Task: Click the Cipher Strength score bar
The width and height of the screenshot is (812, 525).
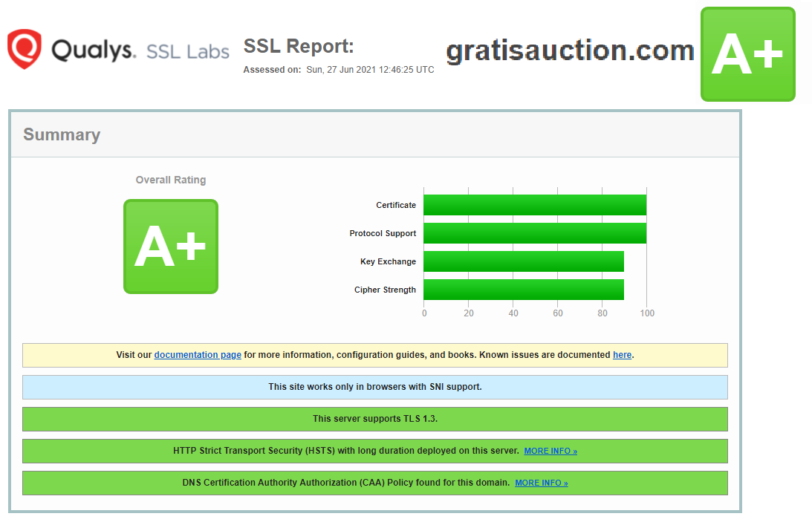Action: [524, 290]
